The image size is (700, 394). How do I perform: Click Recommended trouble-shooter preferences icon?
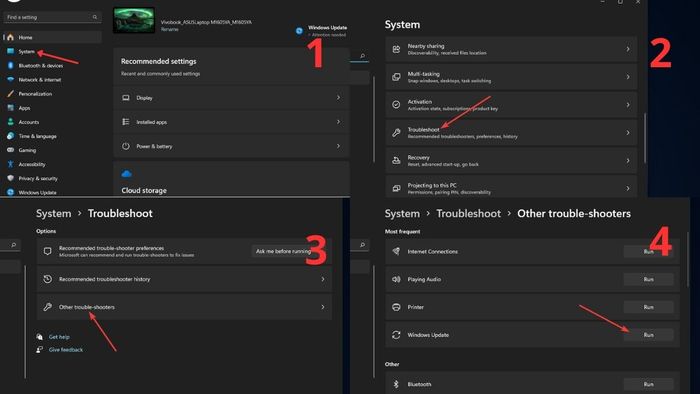coord(47,251)
